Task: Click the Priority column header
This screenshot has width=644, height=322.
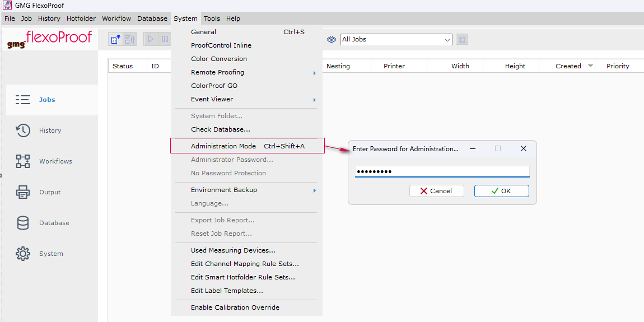Action: [619, 66]
